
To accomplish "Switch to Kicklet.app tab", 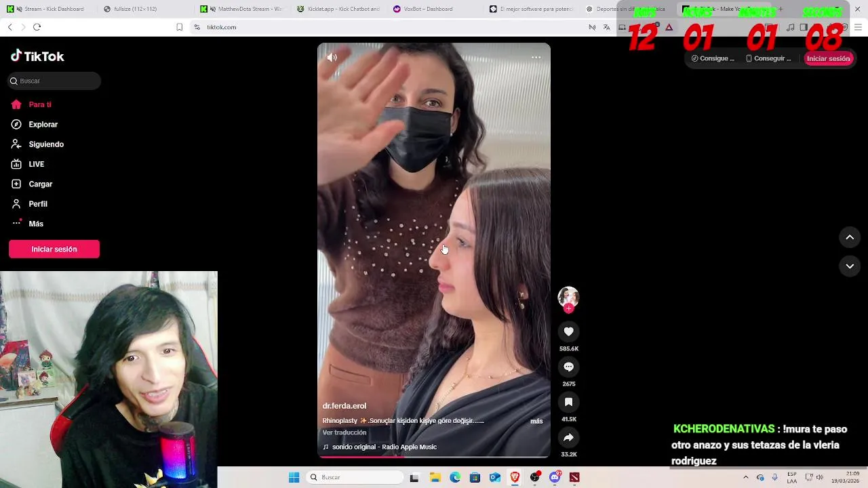I will (340, 9).
